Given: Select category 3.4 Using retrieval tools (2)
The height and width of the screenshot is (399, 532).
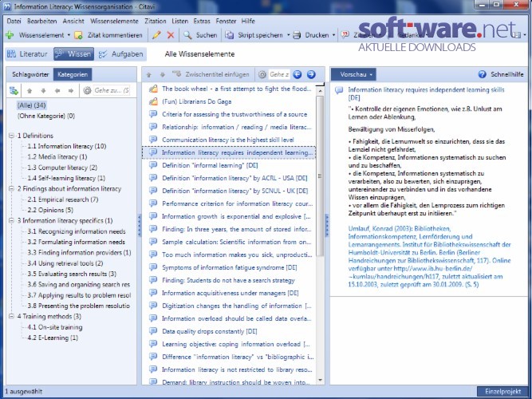Looking at the screenshot, I should point(65,263).
